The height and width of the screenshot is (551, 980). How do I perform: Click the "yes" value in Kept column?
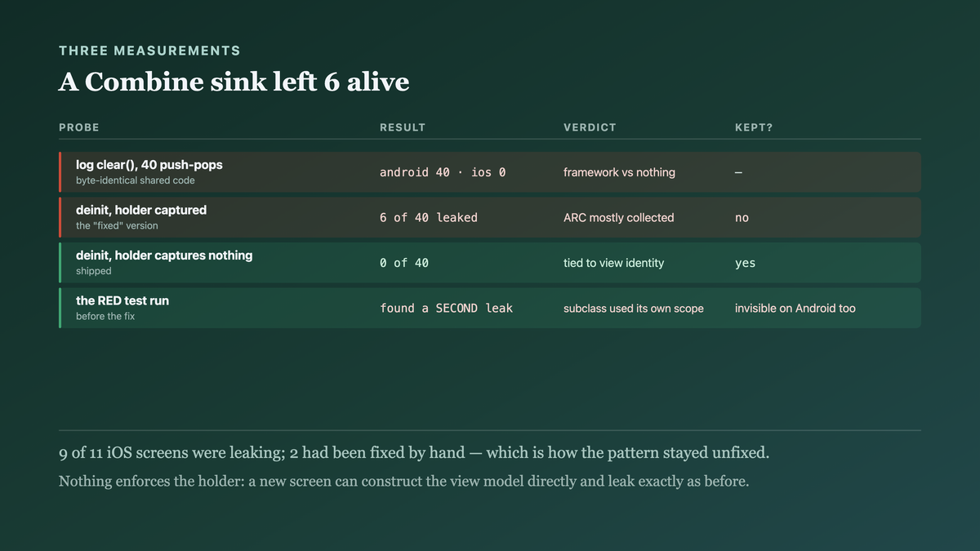click(745, 263)
